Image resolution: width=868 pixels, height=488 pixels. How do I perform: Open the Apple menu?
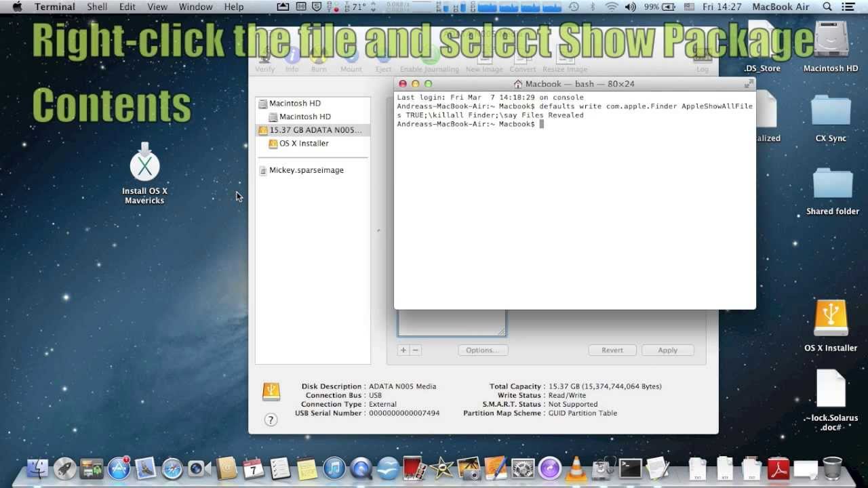[x=18, y=7]
